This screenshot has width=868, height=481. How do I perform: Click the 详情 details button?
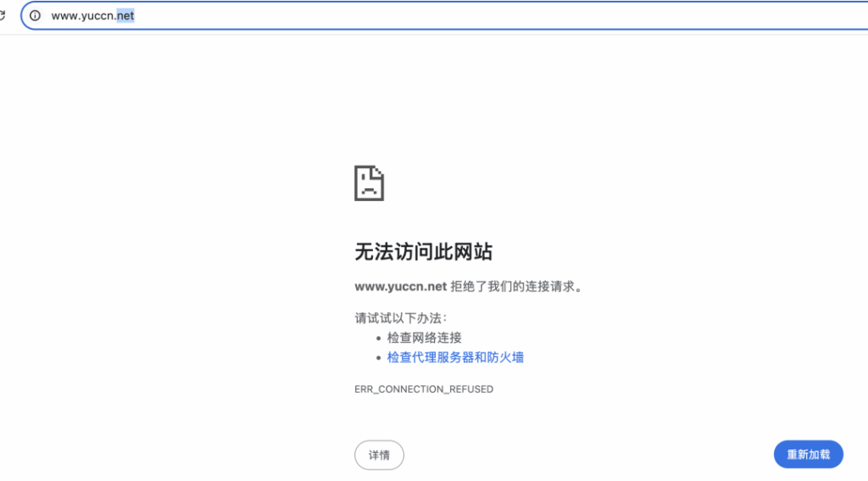[x=379, y=455]
